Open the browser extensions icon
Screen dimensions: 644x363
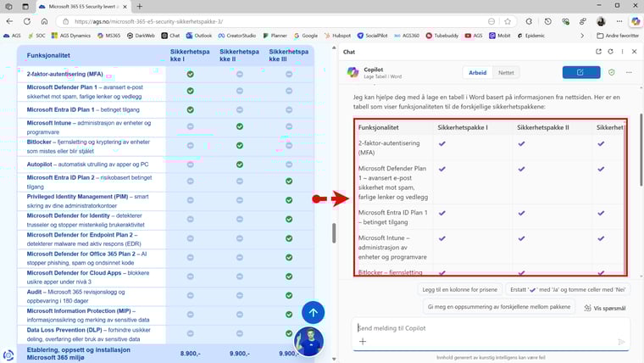(529, 21)
